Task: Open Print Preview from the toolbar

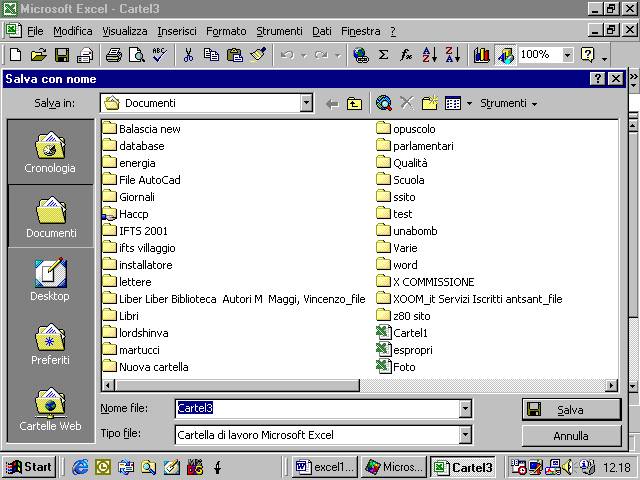Action: (x=137, y=55)
